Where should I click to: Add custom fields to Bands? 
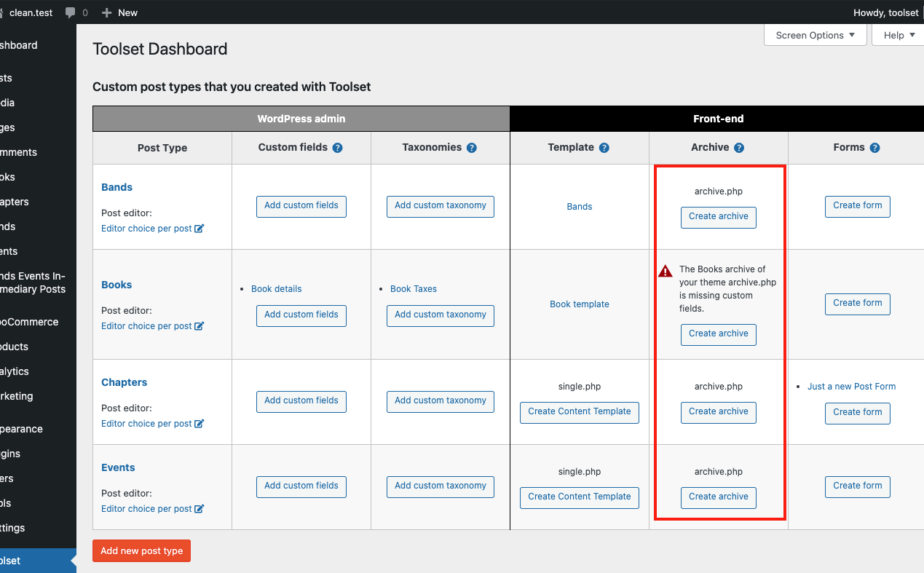[301, 206]
